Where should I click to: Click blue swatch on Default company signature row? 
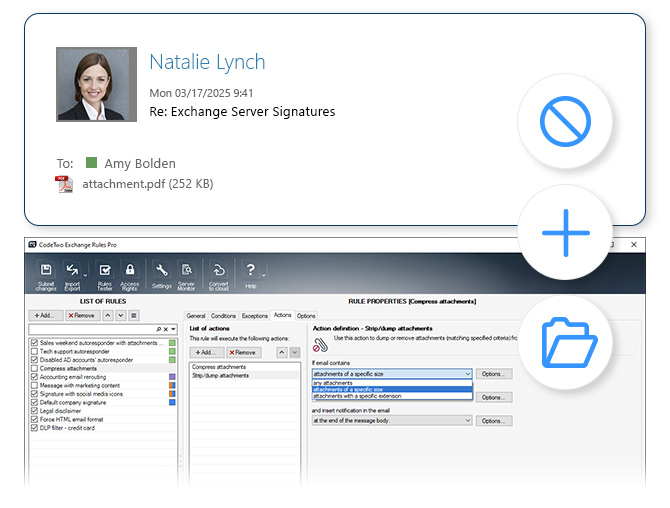pyautogui.click(x=172, y=402)
